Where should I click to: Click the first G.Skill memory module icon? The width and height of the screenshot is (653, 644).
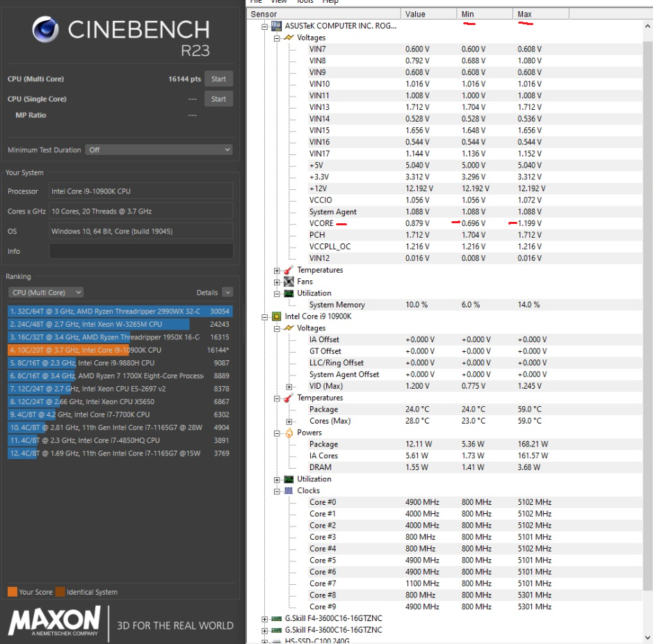[x=276, y=618]
